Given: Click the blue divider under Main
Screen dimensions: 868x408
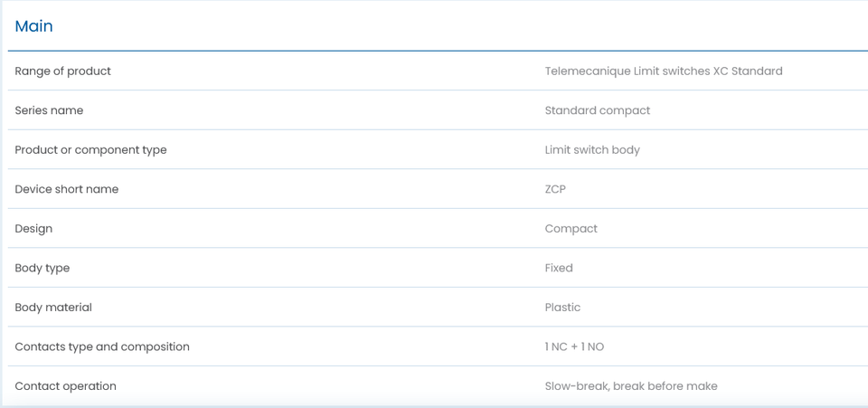Looking at the screenshot, I should (x=438, y=51).
